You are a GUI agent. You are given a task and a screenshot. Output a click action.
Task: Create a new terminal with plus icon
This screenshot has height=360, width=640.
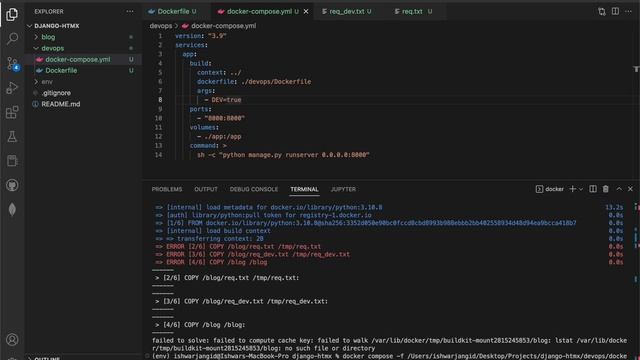pyautogui.click(x=572, y=189)
